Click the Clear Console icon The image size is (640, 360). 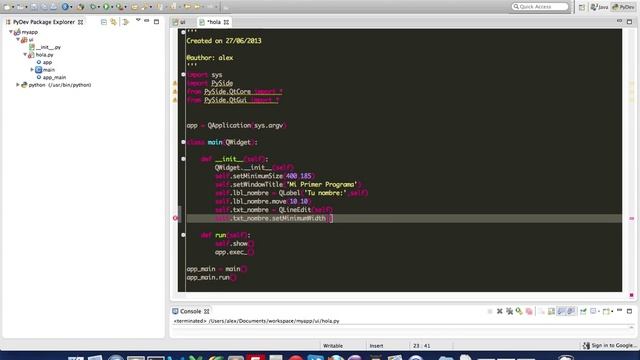point(541,311)
